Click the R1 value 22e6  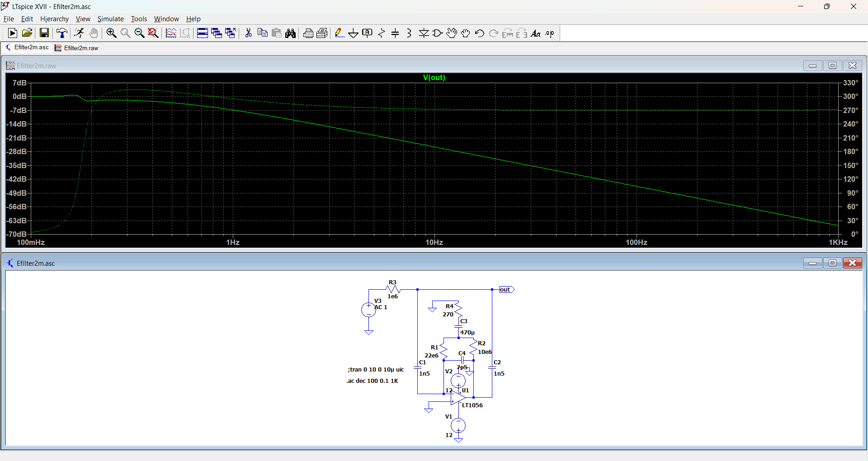(x=431, y=356)
